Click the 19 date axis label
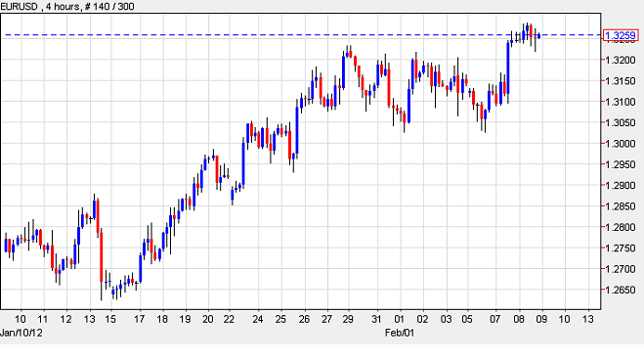The width and height of the screenshot is (644, 361). coord(185,319)
